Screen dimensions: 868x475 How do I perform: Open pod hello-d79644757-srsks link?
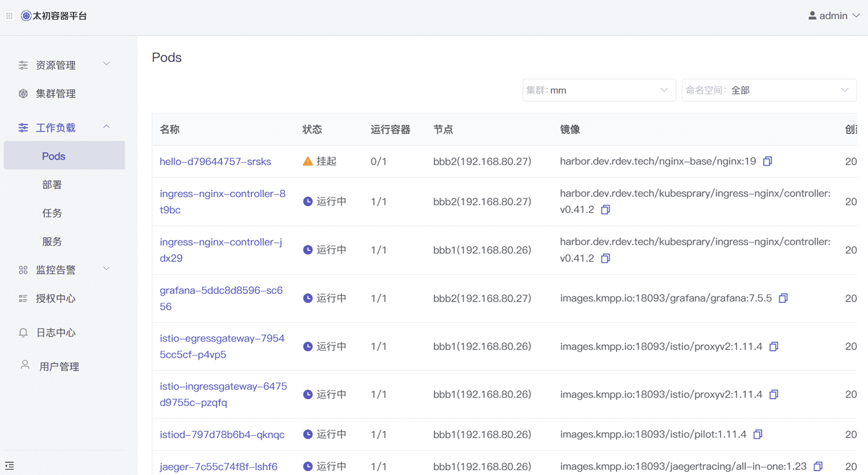point(215,161)
